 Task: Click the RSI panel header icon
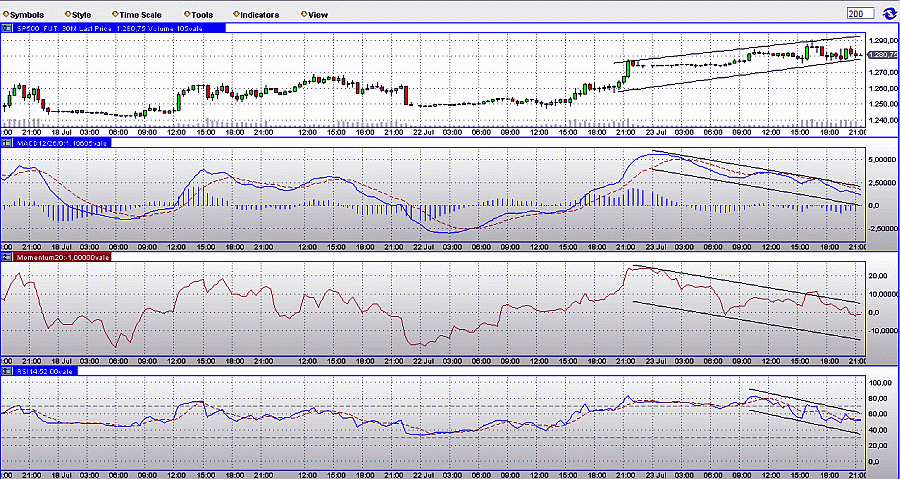tap(5, 371)
